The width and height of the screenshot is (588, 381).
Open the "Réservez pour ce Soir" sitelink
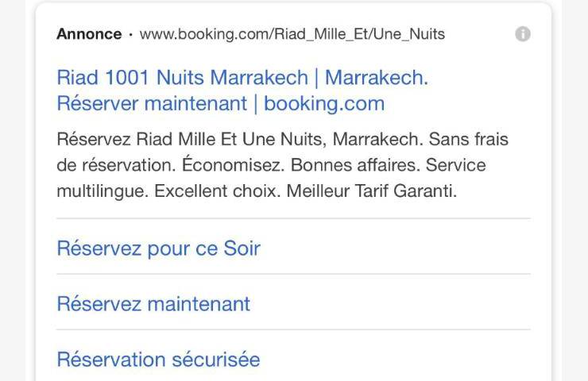[x=158, y=248]
